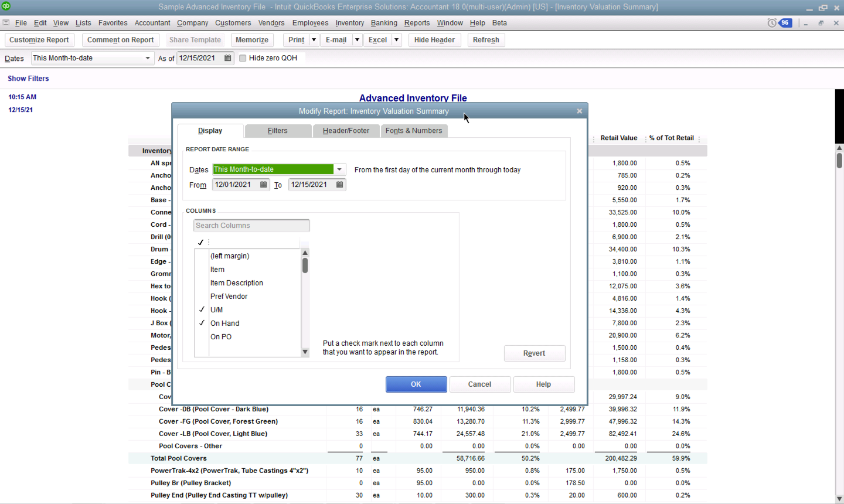The width and height of the screenshot is (844, 504).
Task: Uncheck the On Hand column
Action: [202, 323]
